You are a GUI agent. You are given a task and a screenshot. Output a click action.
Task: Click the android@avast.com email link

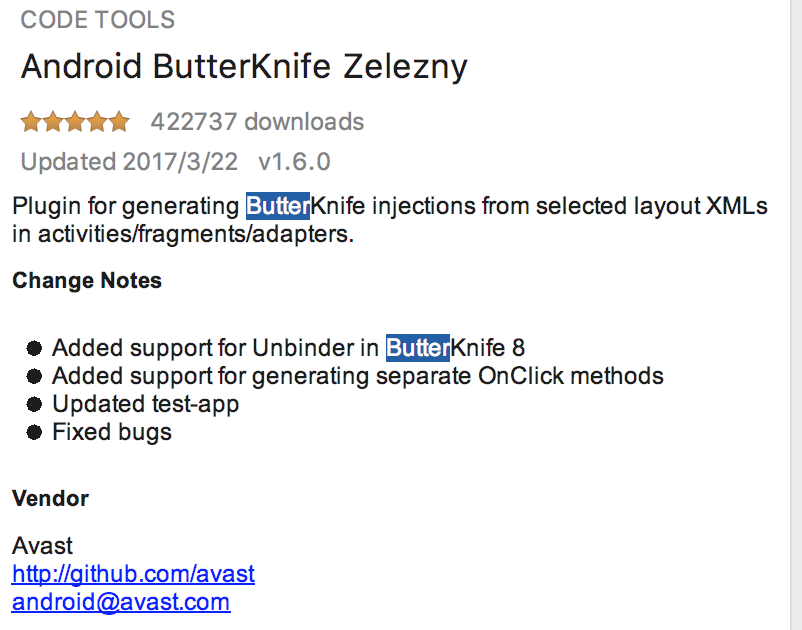121,602
